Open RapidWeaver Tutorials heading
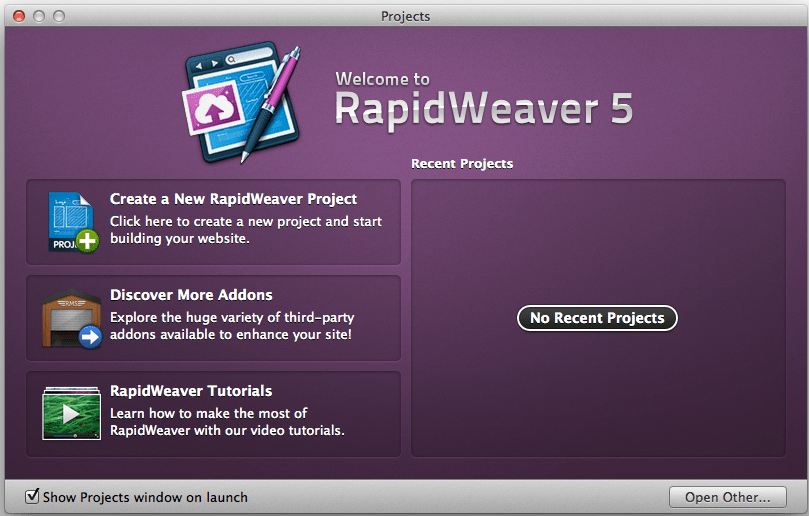This screenshot has height=516, width=809. coord(191,391)
